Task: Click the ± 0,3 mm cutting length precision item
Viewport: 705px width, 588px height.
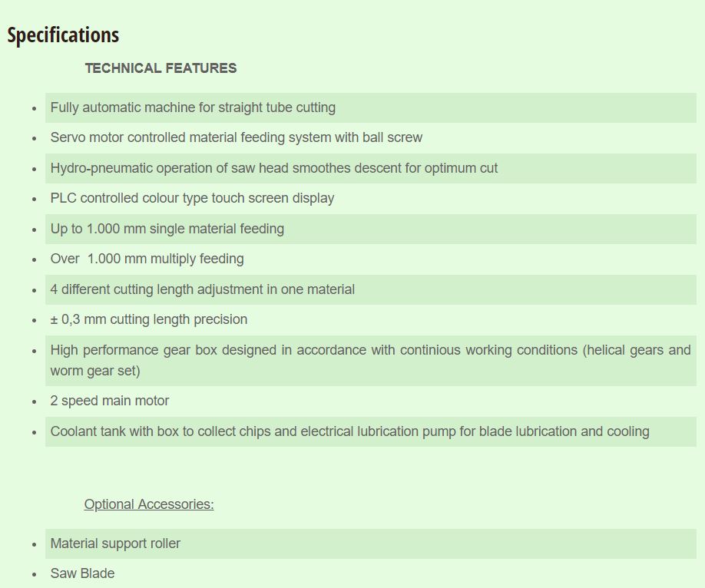Action: pyautogui.click(x=149, y=319)
